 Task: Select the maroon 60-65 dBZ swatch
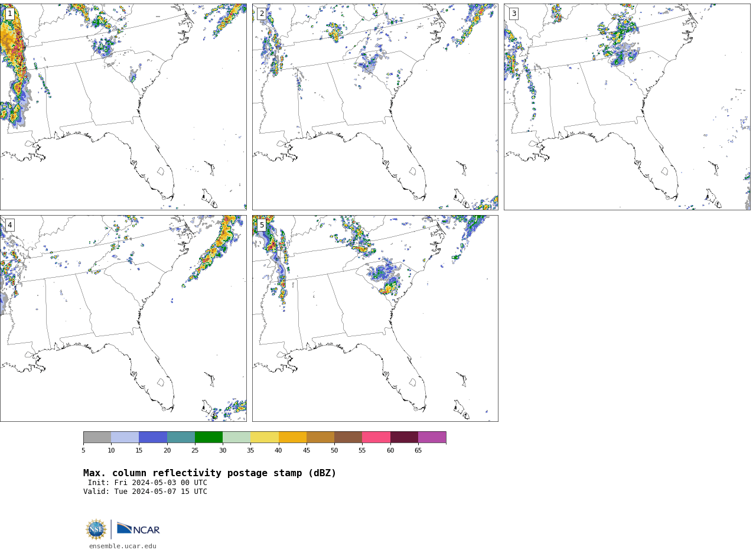click(x=404, y=437)
